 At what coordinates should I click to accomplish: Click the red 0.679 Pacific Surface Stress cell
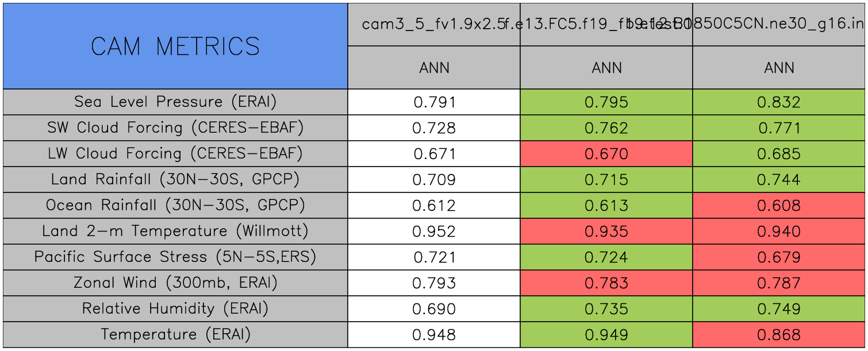tap(779, 257)
